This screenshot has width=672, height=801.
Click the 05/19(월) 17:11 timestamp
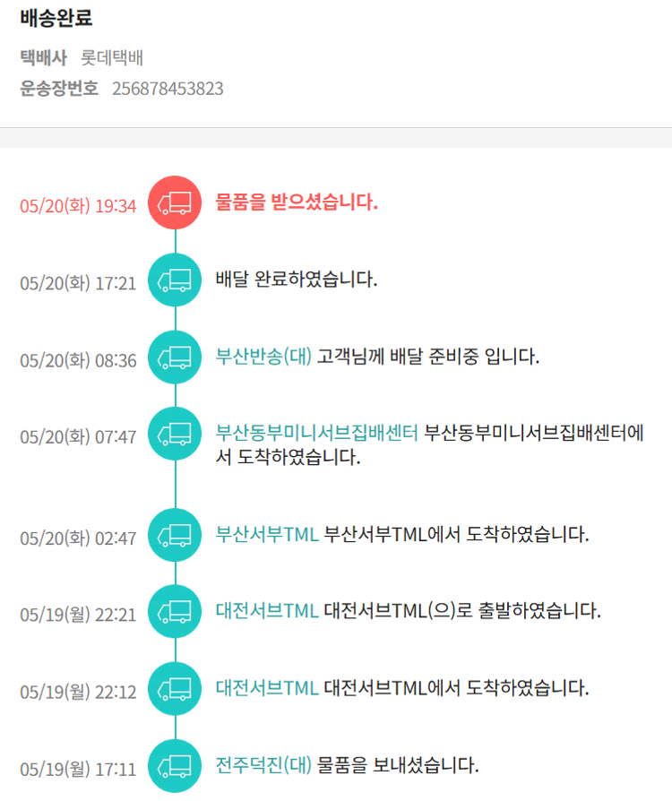78,770
